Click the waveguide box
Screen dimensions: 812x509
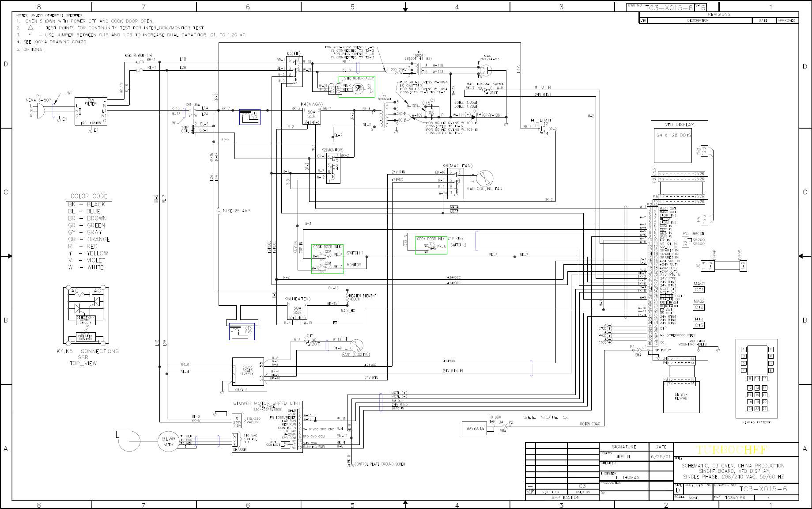click(x=475, y=428)
